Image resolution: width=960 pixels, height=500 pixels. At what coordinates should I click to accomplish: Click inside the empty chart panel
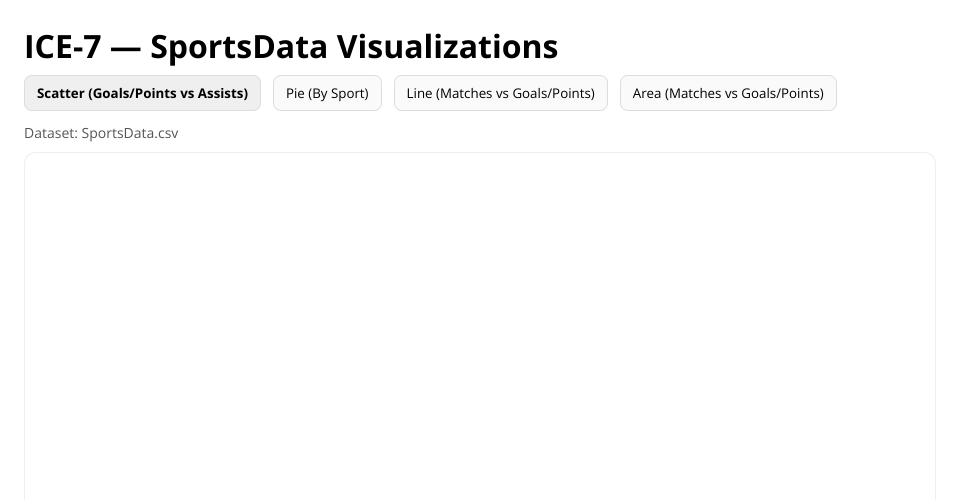click(x=480, y=330)
